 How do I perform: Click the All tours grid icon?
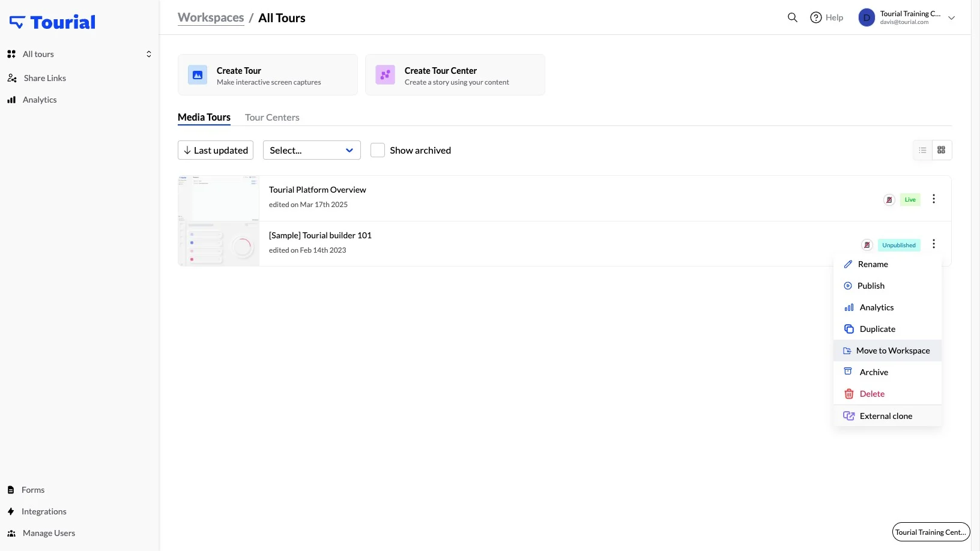click(11, 54)
